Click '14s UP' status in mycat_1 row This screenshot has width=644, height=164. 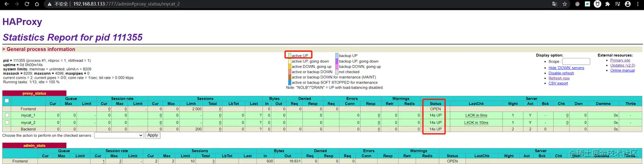(x=435, y=115)
